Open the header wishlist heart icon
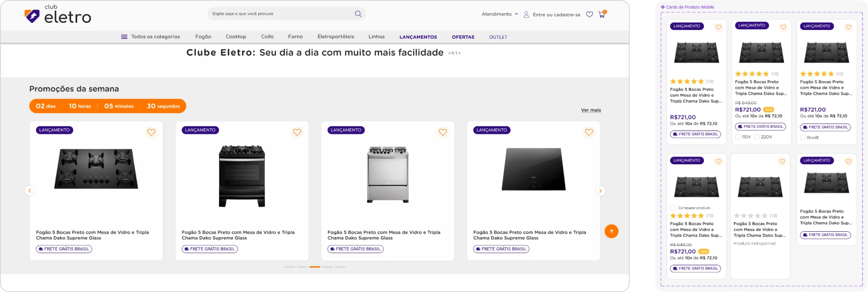 click(x=589, y=15)
